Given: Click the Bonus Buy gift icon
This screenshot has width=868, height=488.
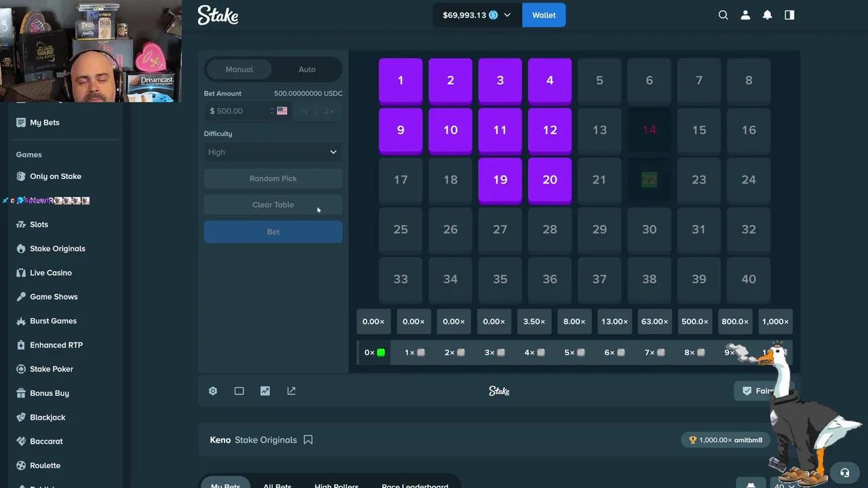Looking at the screenshot, I should pos(21,393).
